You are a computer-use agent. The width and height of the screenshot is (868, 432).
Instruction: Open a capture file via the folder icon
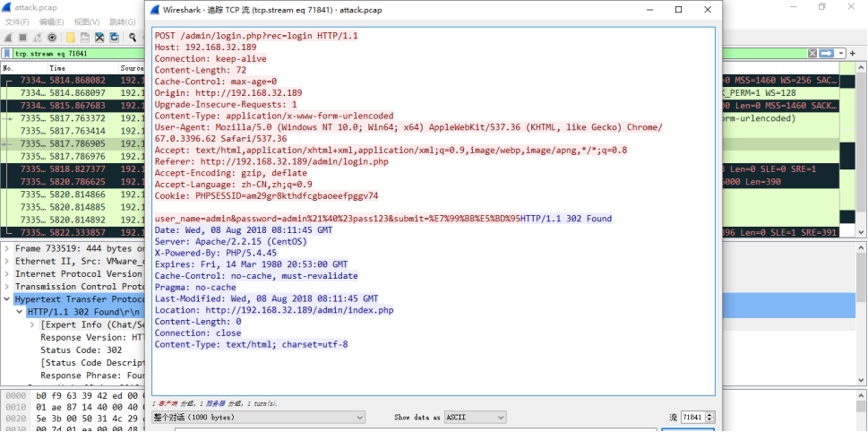70,37
